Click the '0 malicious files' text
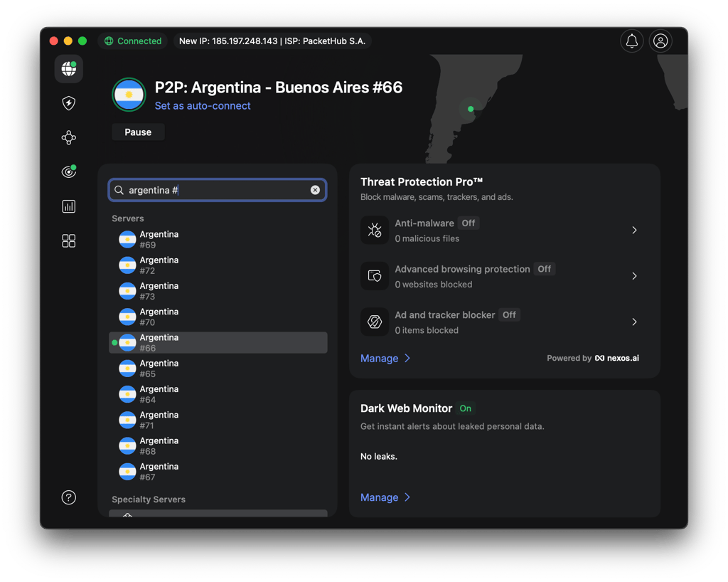 click(x=427, y=239)
